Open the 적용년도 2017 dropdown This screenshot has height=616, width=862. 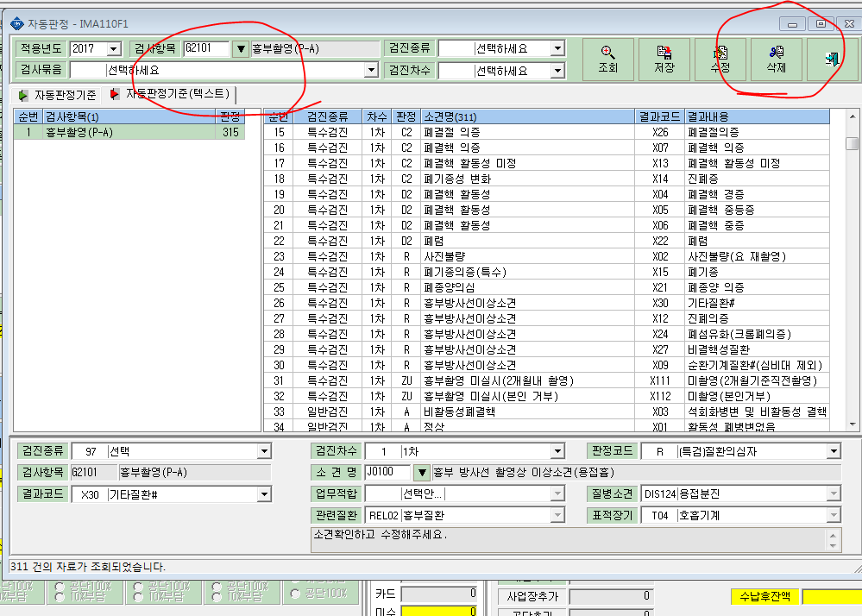[114, 49]
